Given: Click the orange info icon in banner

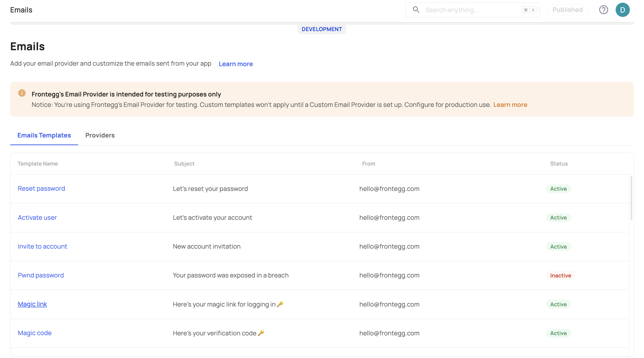Looking at the screenshot, I should 22,93.
